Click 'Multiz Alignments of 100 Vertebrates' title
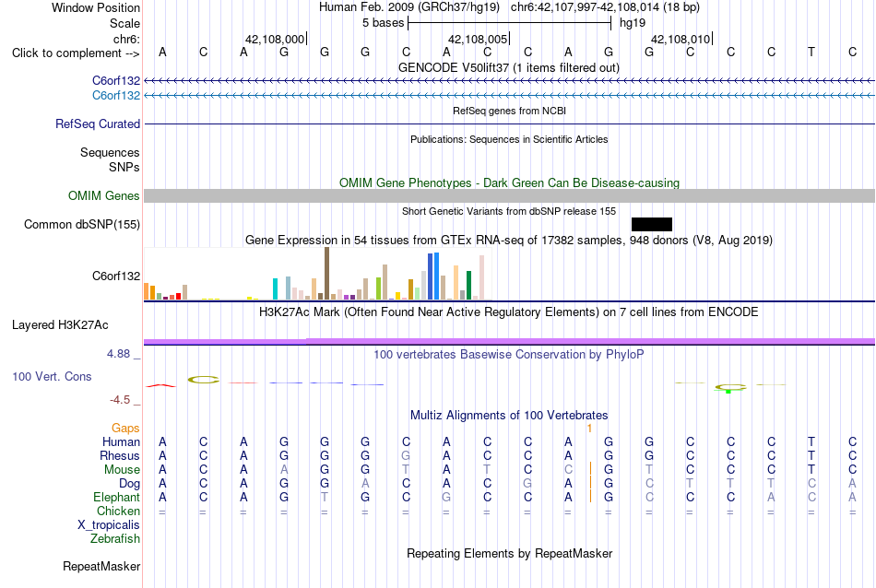The height and width of the screenshot is (588, 876). 509,415
